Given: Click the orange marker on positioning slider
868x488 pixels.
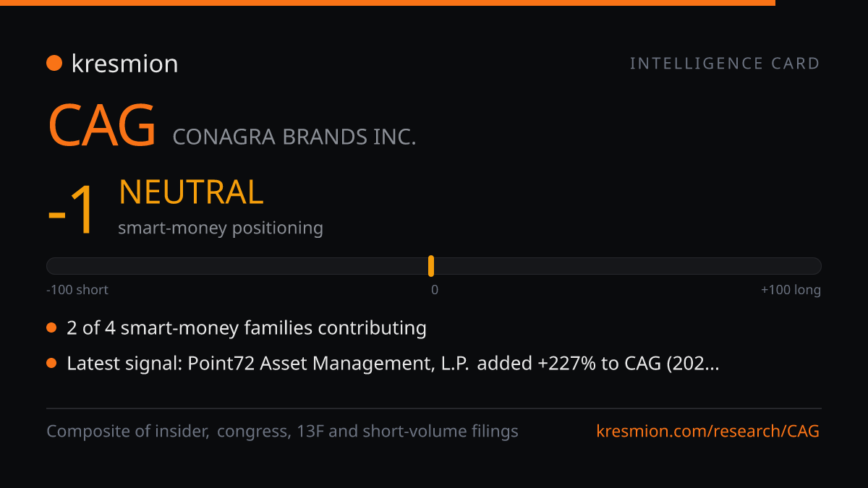Looking at the screenshot, I should 431,266.
